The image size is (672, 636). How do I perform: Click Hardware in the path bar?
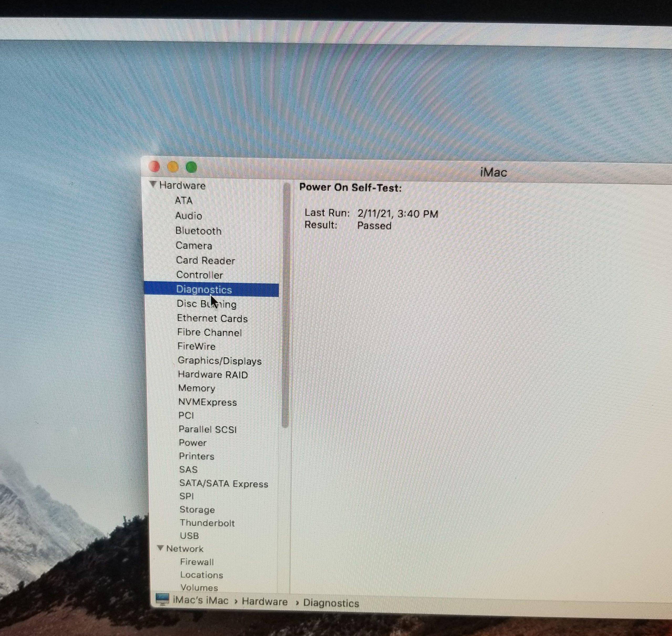point(264,602)
